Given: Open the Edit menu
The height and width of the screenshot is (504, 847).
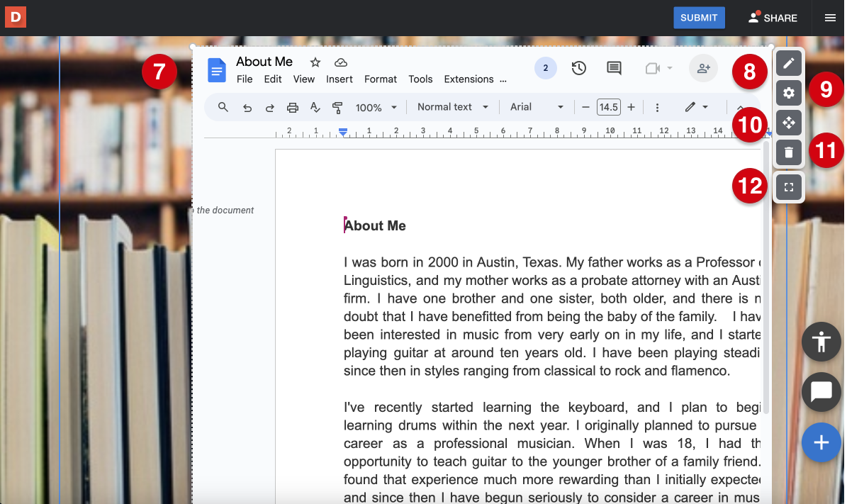Looking at the screenshot, I should point(273,79).
